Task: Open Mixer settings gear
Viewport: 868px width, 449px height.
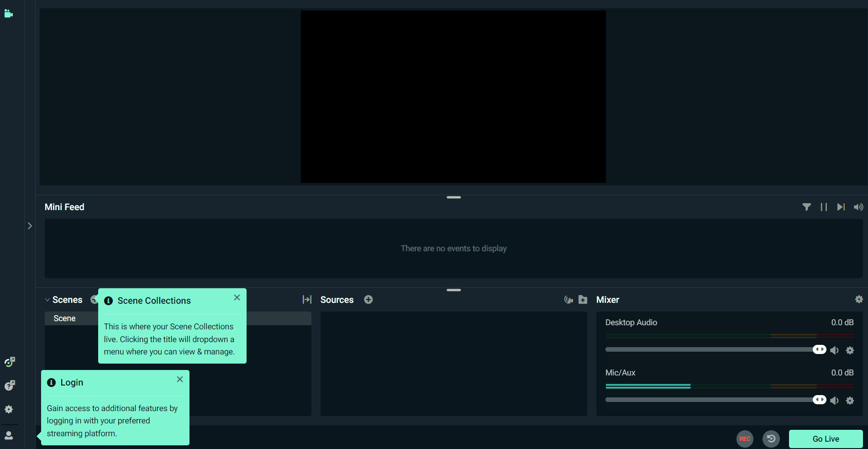Action: click(859, 299)
